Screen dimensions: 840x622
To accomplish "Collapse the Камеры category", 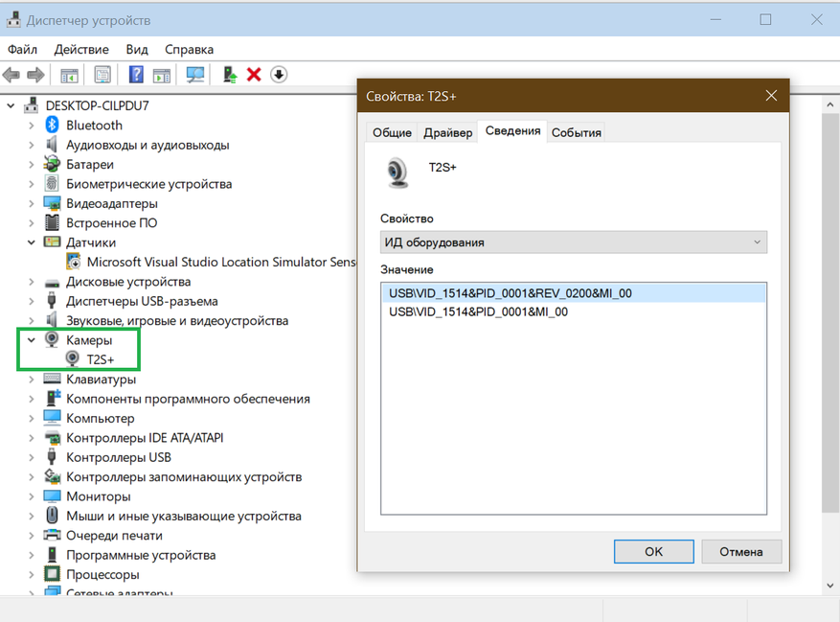I will tap(31, 340).
